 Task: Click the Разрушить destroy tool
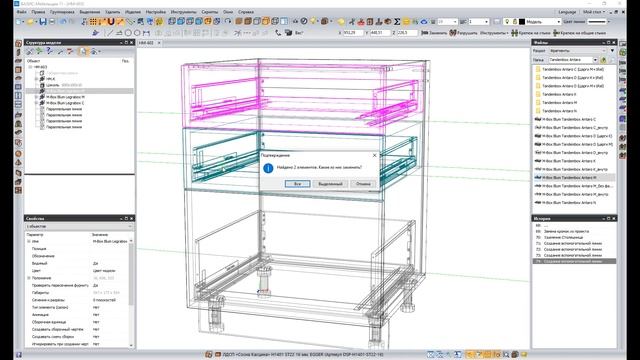pos(463,33)
